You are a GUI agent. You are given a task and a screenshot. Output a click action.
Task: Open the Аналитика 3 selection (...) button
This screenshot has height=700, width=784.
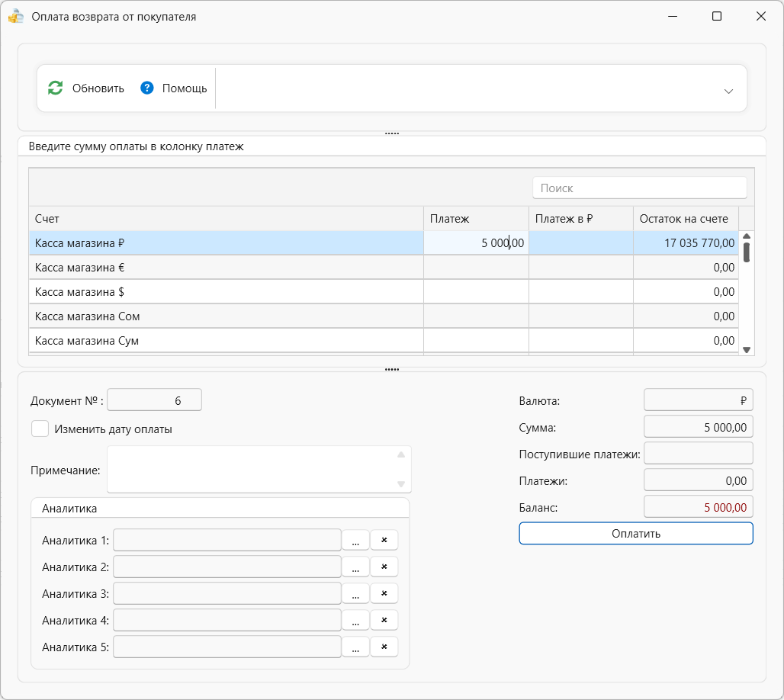pyautogui.click(x=355, y=593)
